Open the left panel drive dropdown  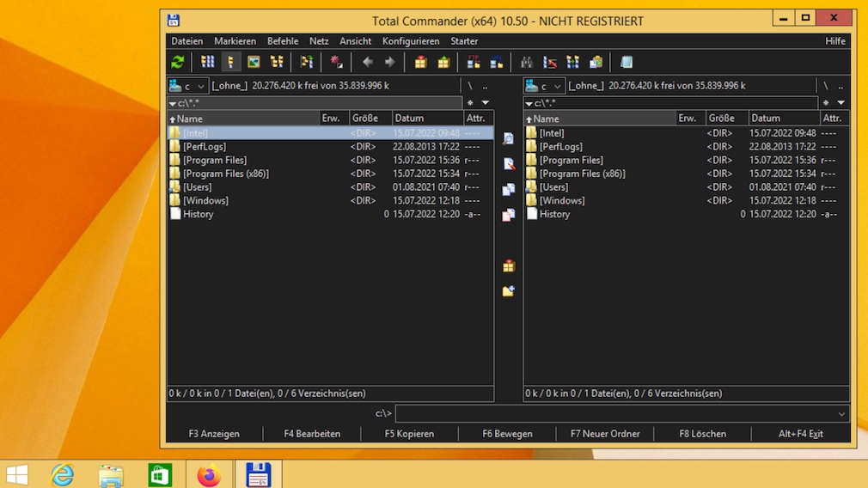pyautogui.click(x=188, y=86)
